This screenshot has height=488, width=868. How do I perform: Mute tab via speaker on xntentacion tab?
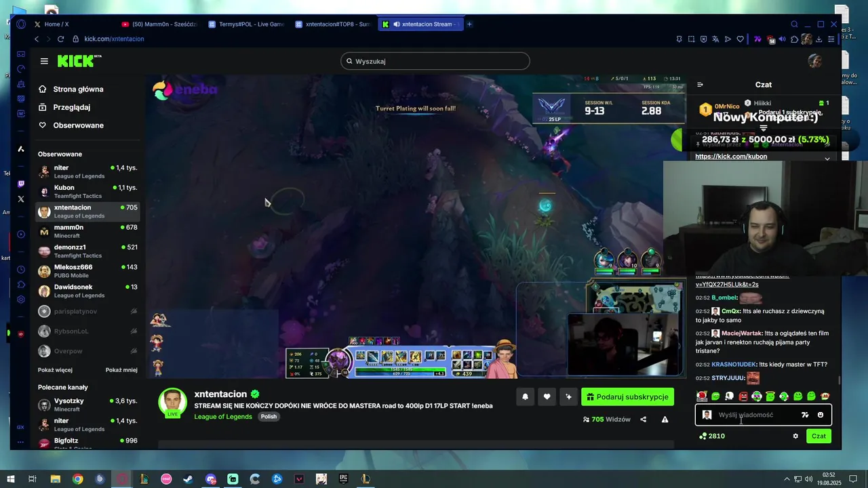[397, 24]
